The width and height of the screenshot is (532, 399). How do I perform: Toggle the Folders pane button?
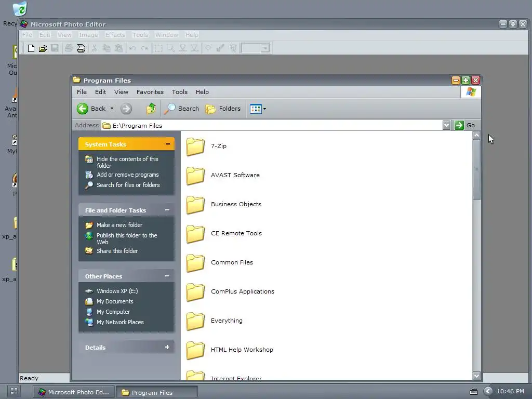pos(223,109)
